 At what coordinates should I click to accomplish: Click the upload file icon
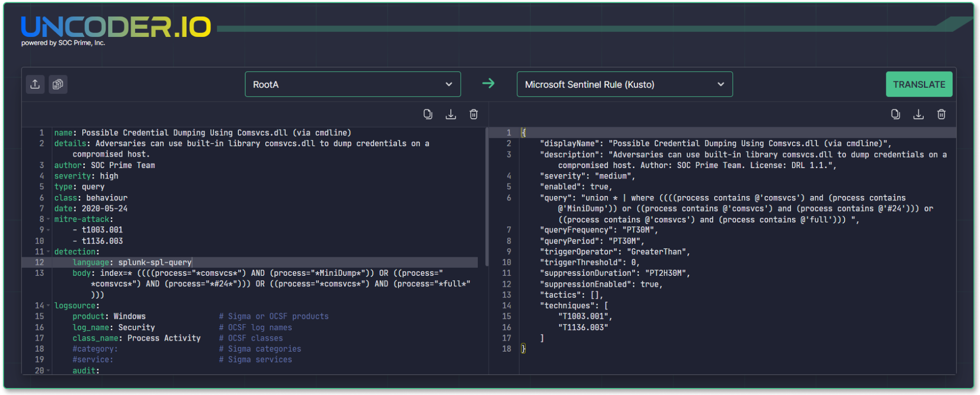35,84
